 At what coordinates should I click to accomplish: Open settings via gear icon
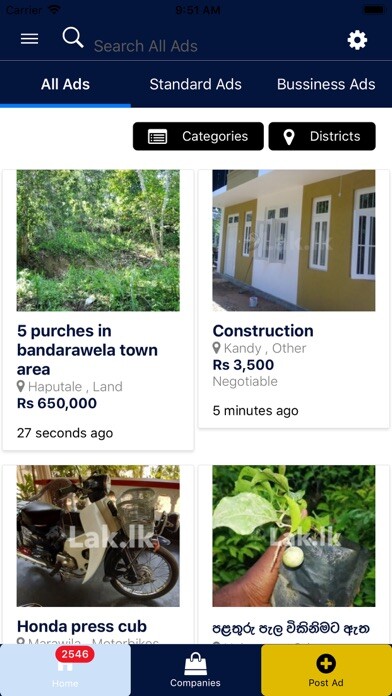pos(357,40)
